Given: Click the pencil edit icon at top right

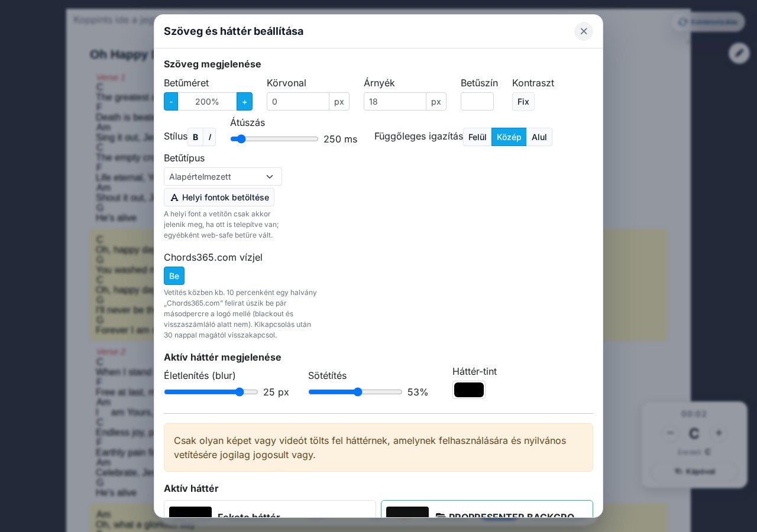Looking at the screenshot, I should pyautogui.click(x=739, y=53).
